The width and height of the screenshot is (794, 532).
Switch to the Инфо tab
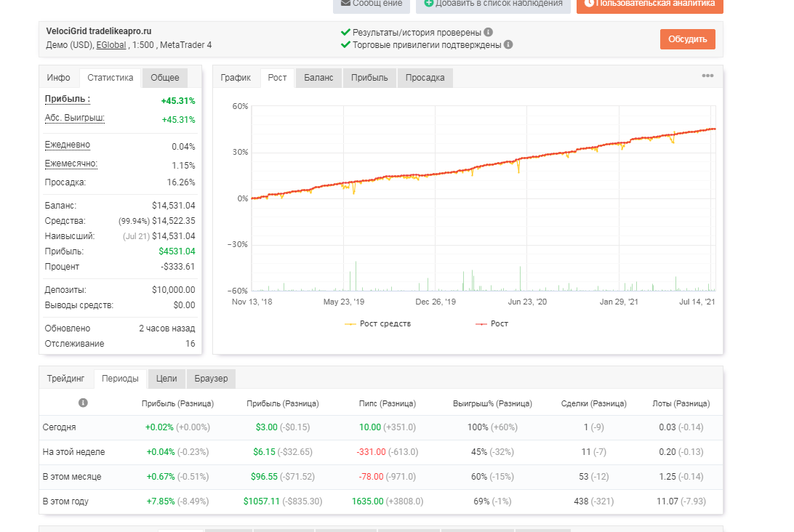(x=59, y=78)
